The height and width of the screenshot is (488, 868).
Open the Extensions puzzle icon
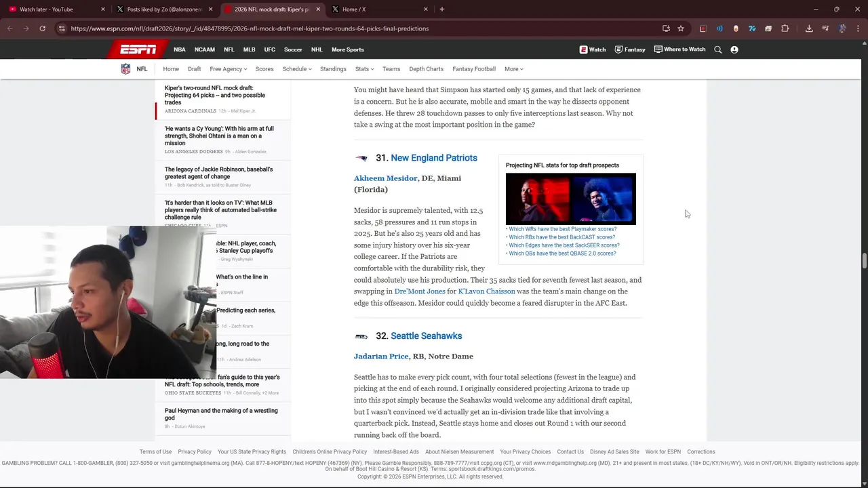pos(785,28)
